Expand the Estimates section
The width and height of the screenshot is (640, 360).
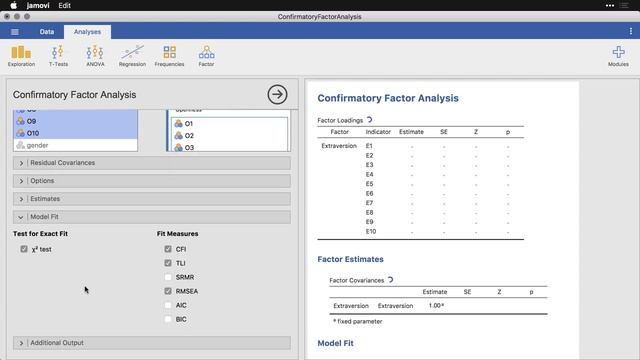(x=152, y=199)
